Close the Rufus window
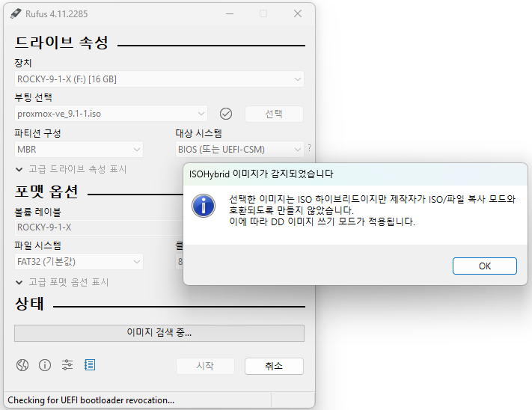This screenshot has height=410, width=532. (298, 13)
